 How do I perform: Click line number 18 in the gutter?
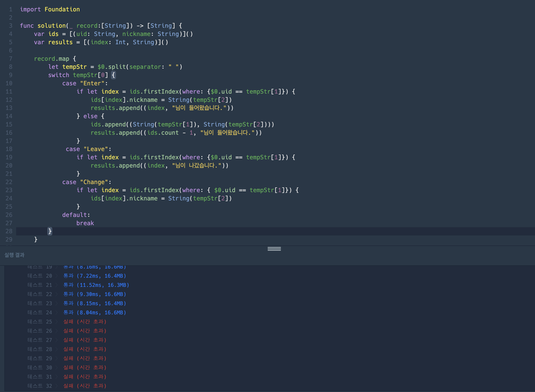pos(9,149)
